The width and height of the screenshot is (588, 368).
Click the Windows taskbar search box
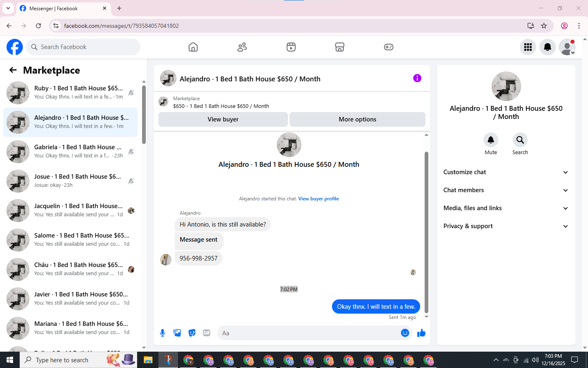[78, 360]
